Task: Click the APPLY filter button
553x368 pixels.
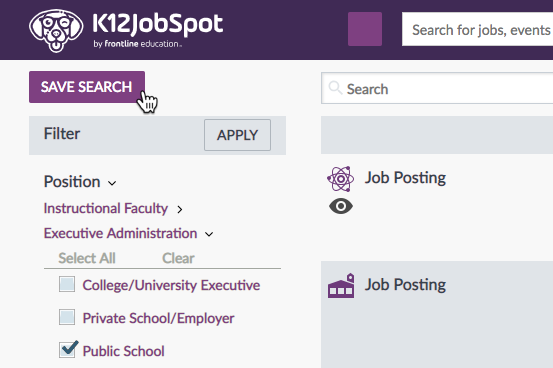Action: click(237, 135)
